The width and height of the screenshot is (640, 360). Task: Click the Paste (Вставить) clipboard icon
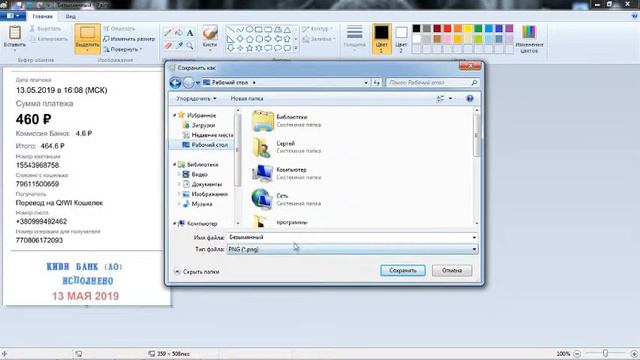point(15,33)
